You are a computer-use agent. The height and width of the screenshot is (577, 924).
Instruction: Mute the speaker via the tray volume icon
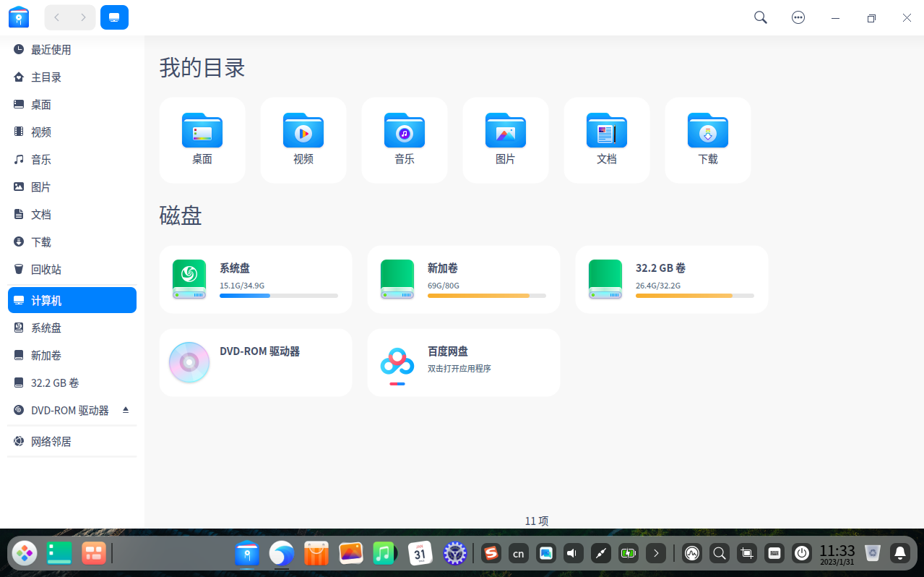(x=573, y=553)
